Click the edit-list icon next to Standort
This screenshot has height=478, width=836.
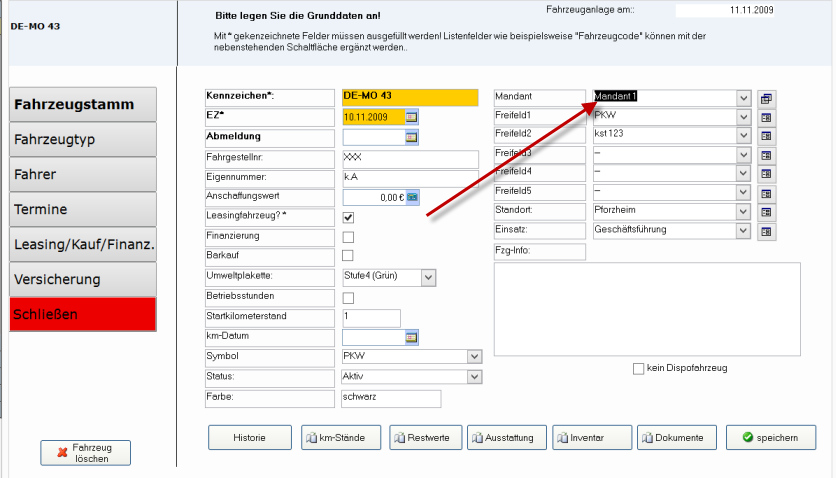pos(766,212)
